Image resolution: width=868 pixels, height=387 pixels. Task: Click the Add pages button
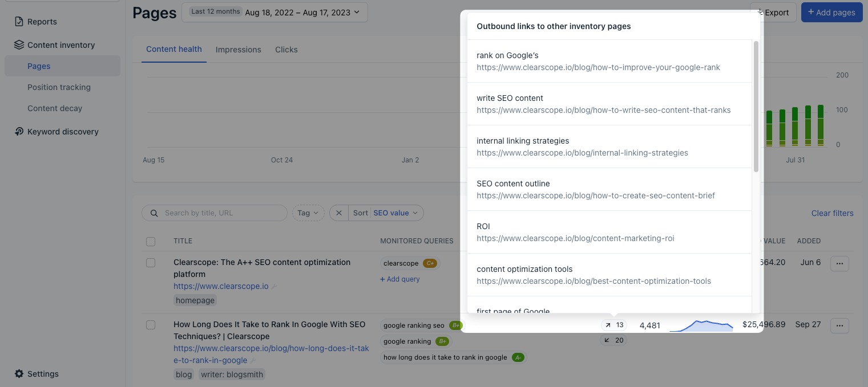point(831,12)
